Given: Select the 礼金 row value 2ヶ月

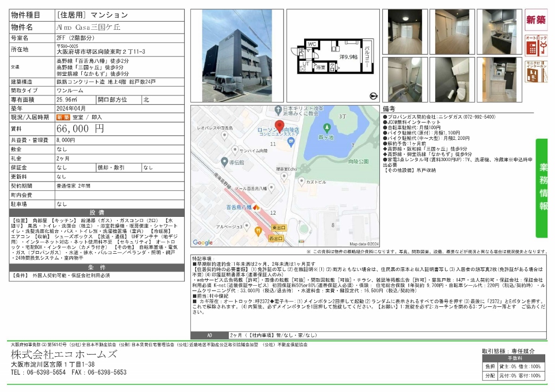Looking at the screenshot, I should pyautogui.click(x=63, y=159).
